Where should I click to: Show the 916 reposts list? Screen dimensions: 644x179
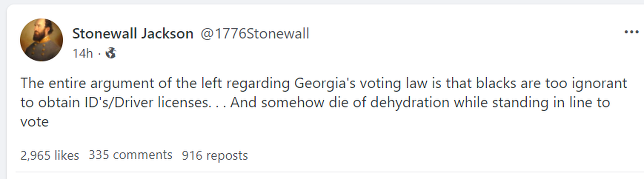pyautogui.click(x=215, y=155)
